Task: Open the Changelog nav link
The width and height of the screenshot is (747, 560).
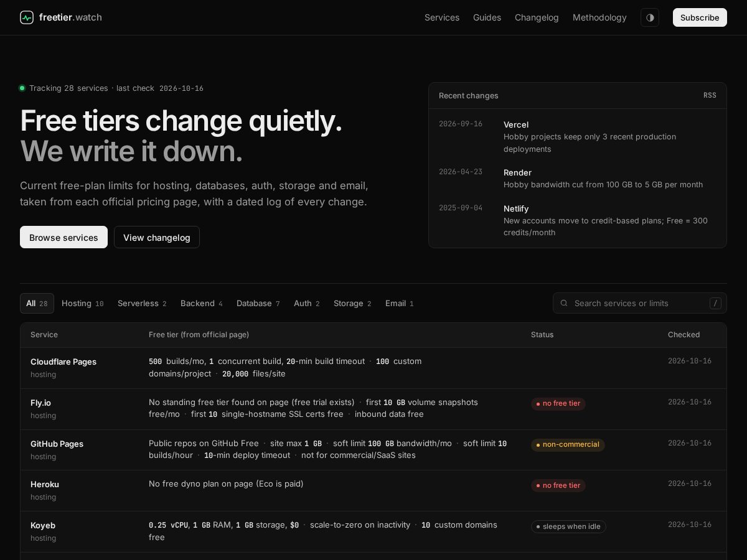Action: (x=537, y=17)
